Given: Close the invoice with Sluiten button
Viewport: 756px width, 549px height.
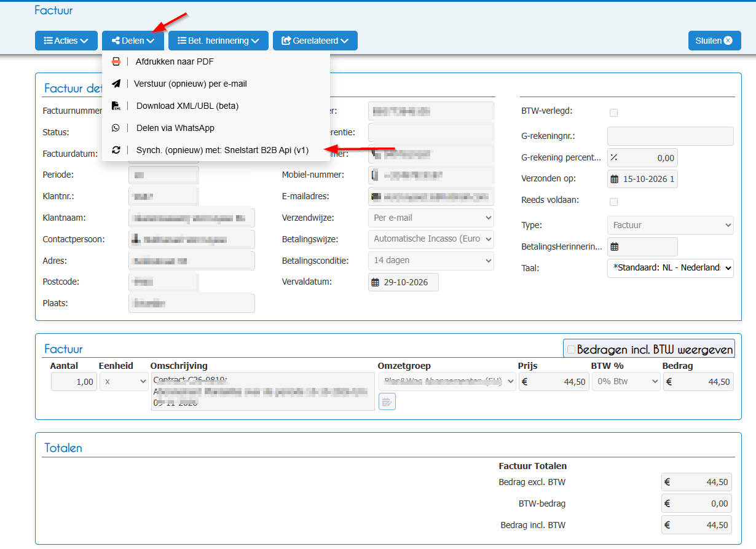Looking at the screenshot, I should [x=715, y=41].
